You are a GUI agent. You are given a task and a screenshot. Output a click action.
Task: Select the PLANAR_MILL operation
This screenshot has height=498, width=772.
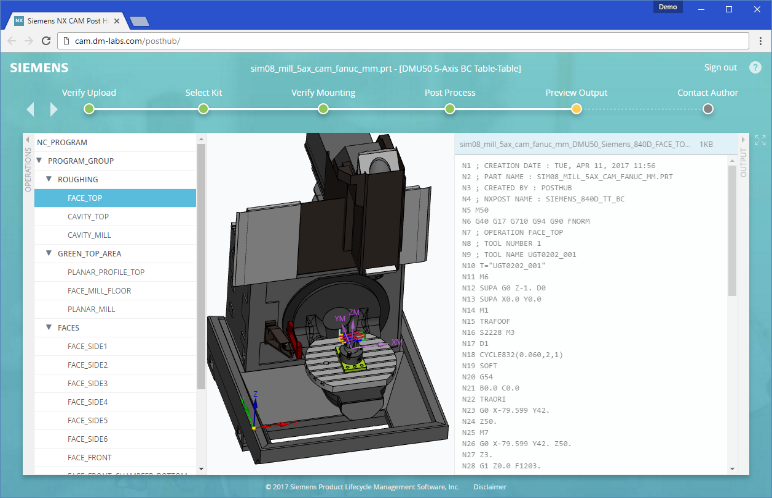[115, 309]
